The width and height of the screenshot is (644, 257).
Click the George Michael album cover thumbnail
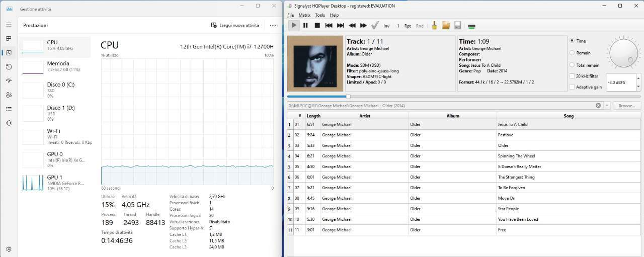(x=315, y=64)
